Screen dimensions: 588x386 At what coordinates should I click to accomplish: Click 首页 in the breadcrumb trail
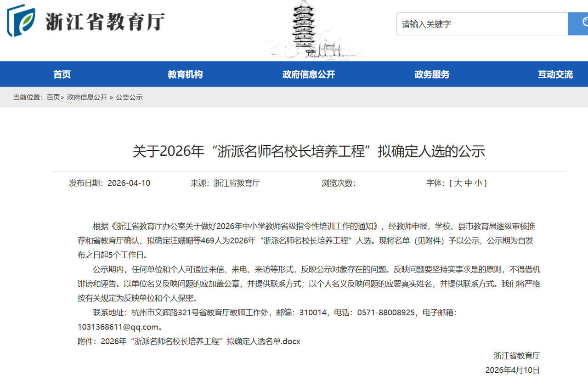click(x=53, y=97)
